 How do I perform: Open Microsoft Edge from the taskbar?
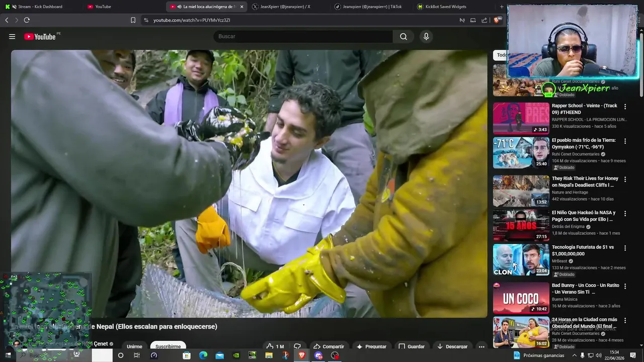pyautogui.click(x=203, y=355)
